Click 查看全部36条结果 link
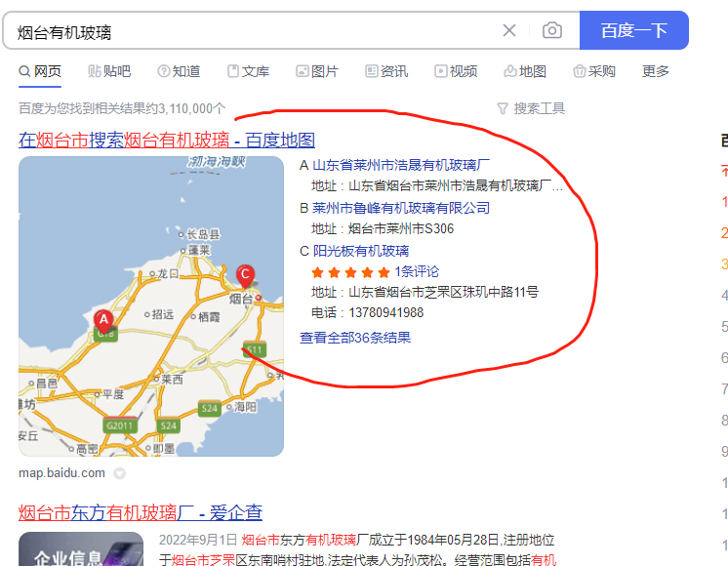This screenshot has height=566, width=728. [355, 338]
